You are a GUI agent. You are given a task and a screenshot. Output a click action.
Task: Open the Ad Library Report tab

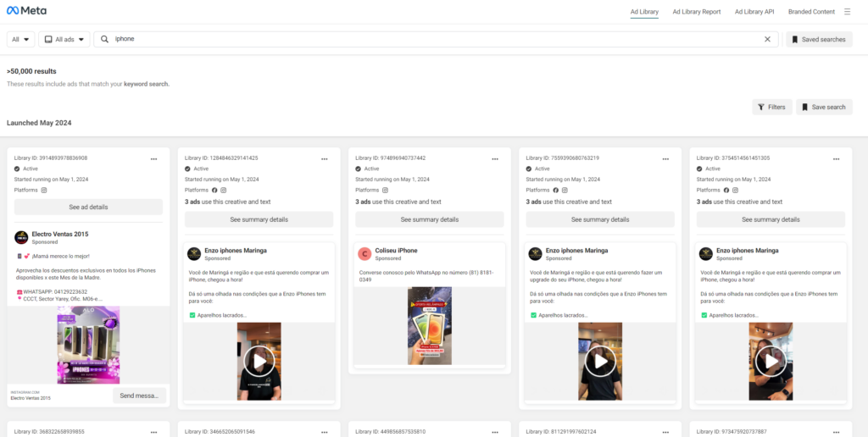tap(697, 12)
